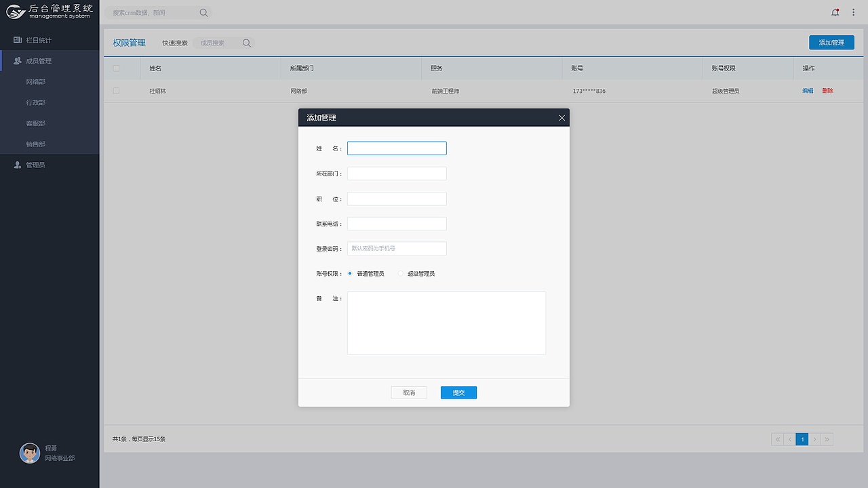Image resolution: width=868 pixels, height=488 pixels.
Task: Click the 账号权限 column header
Action: tap(724, 68)
